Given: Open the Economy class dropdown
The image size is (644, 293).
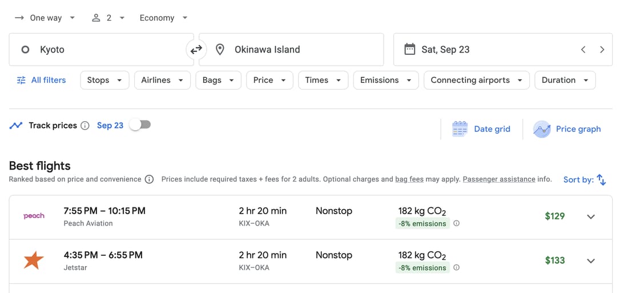Looking at the screenshot, I should (x=163, y=18).
